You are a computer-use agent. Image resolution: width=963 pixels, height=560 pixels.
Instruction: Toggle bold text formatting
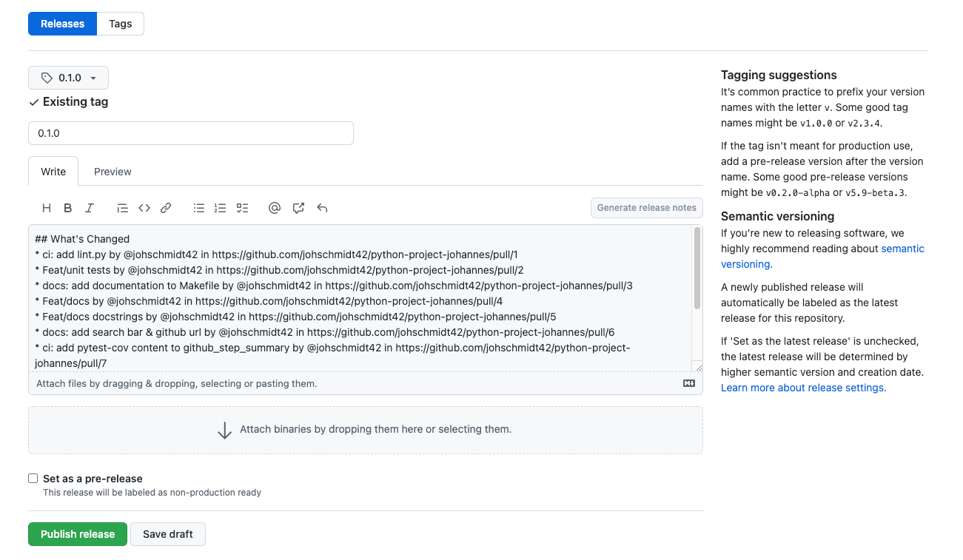68,209
